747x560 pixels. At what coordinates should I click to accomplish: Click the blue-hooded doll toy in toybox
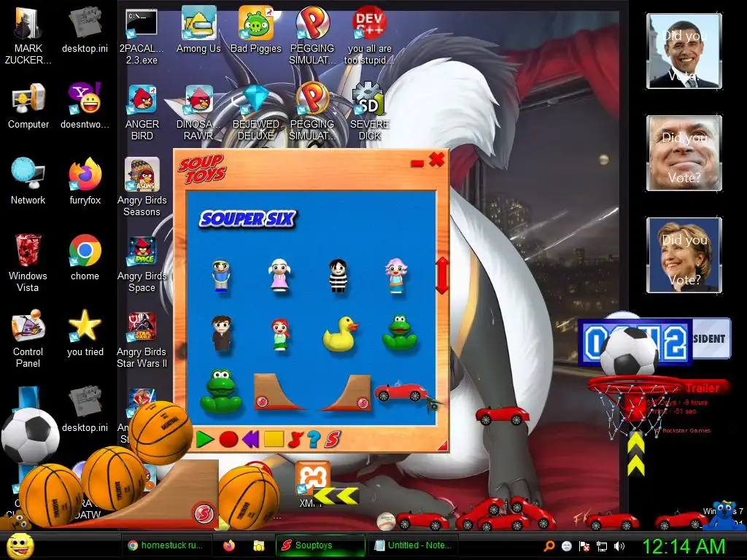[x=220, y=276]
